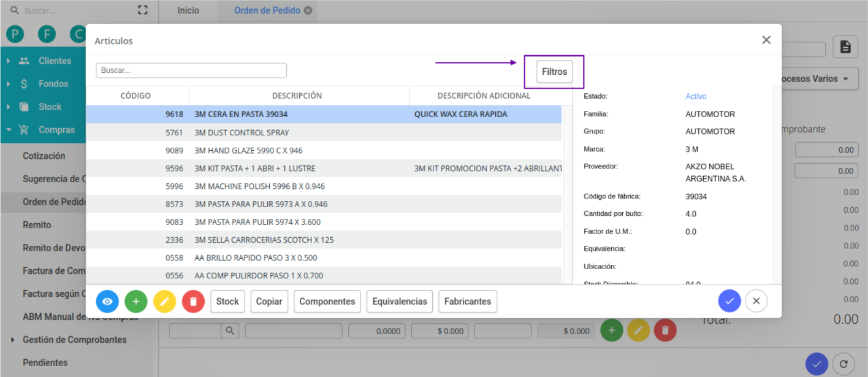Click red delete line button in order form
The width and height of the screenshot is (868, 377).
pyautogui.click(x=665, y=331)
